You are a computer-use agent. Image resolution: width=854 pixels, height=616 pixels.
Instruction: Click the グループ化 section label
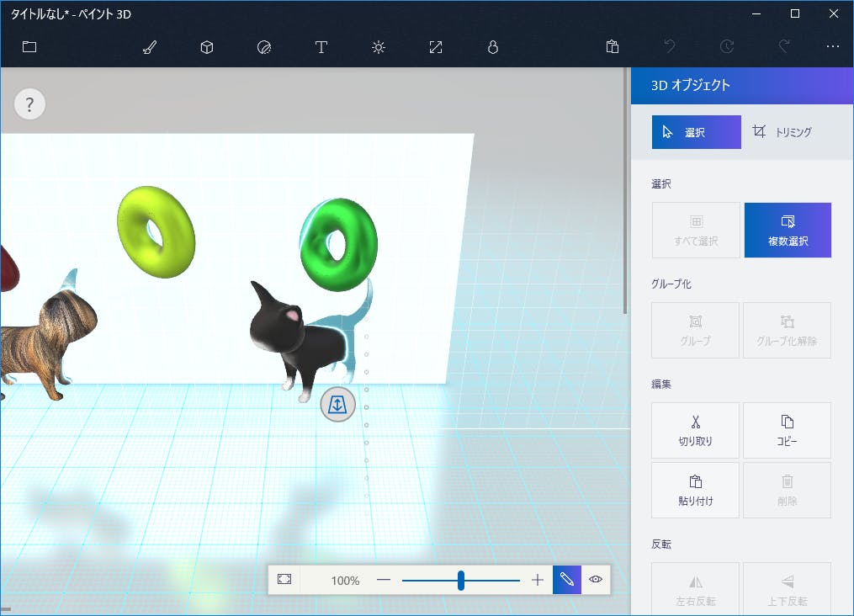pyautogui.click(x=671, y=284)
